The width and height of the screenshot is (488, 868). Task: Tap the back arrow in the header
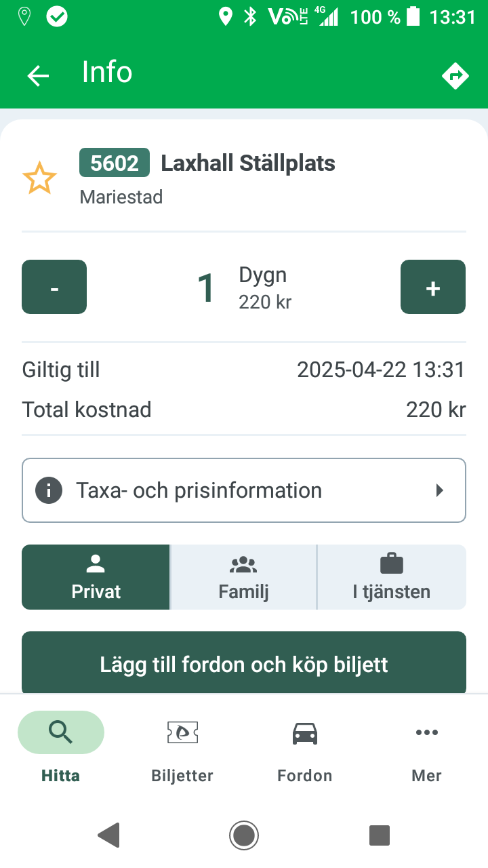click(x=38, y=75)
